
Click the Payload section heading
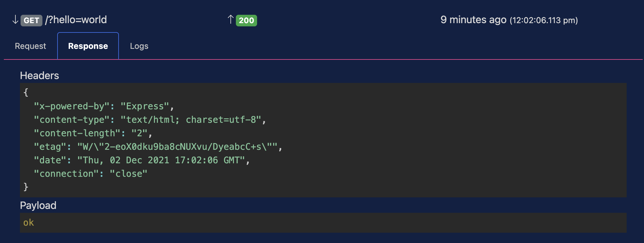coord(38,205)
